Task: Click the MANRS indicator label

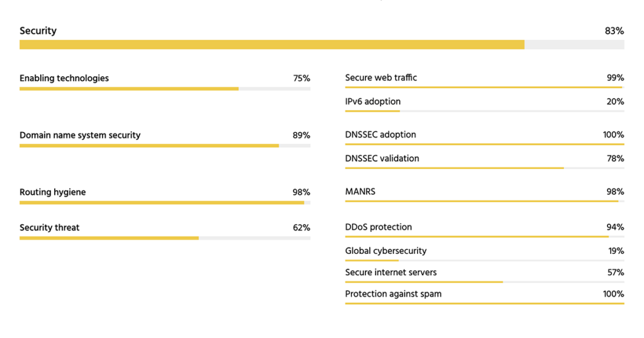Action: (360, 192)
